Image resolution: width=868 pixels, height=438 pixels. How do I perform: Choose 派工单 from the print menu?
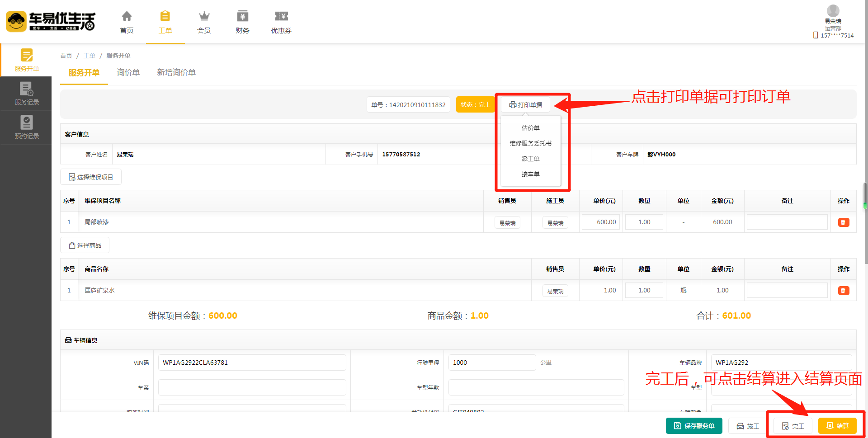pyautogui.click(x=530, y=159)
